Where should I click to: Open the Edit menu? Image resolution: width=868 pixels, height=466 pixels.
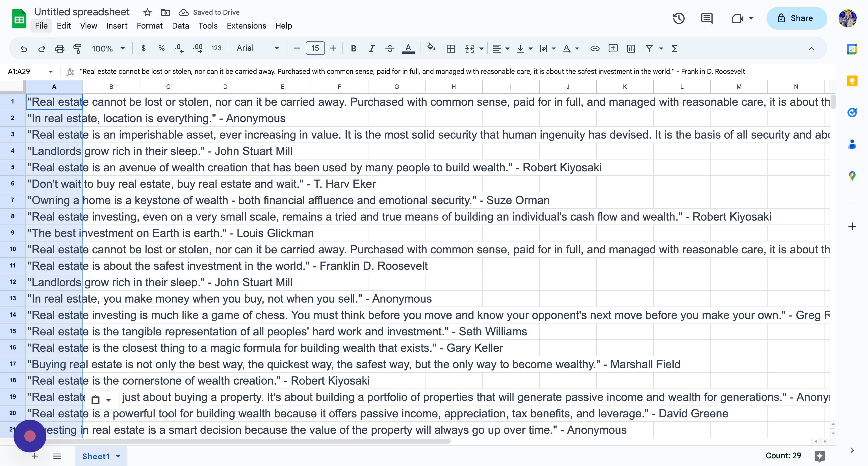64,26
